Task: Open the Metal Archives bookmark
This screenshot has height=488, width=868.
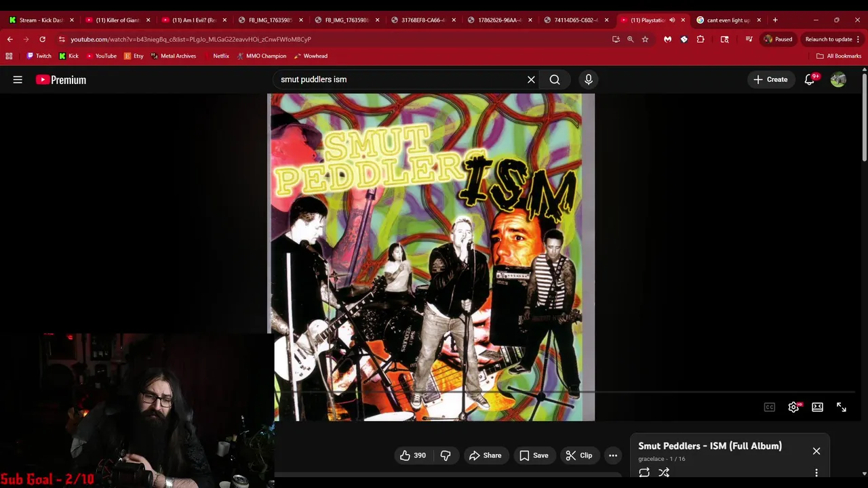Action: coord(174,56)
